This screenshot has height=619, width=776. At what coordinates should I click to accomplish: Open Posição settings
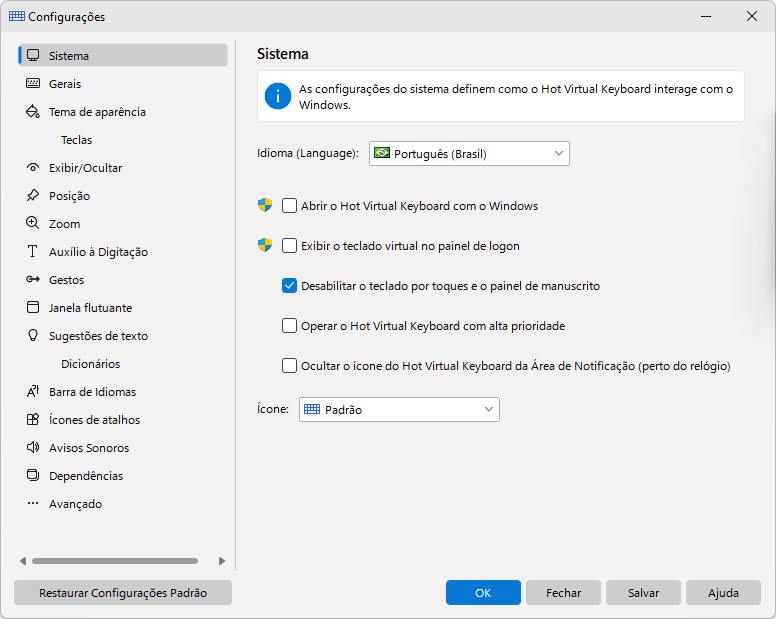[x=123, y=196]
